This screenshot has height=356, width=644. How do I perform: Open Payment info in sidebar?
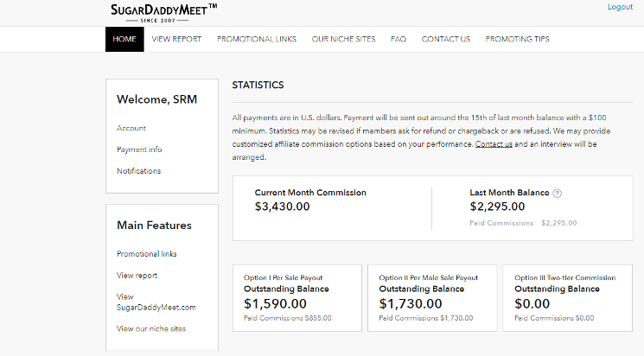tap(139, 149)
